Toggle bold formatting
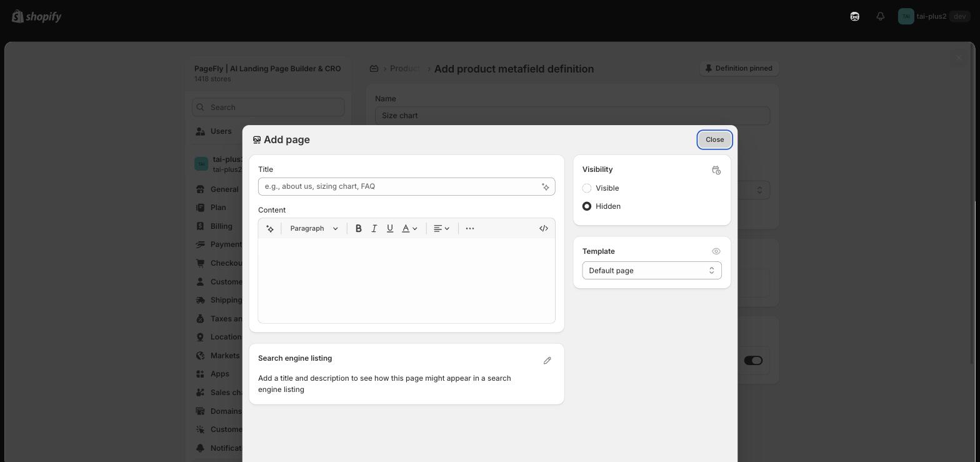 (x=358, y=229)
